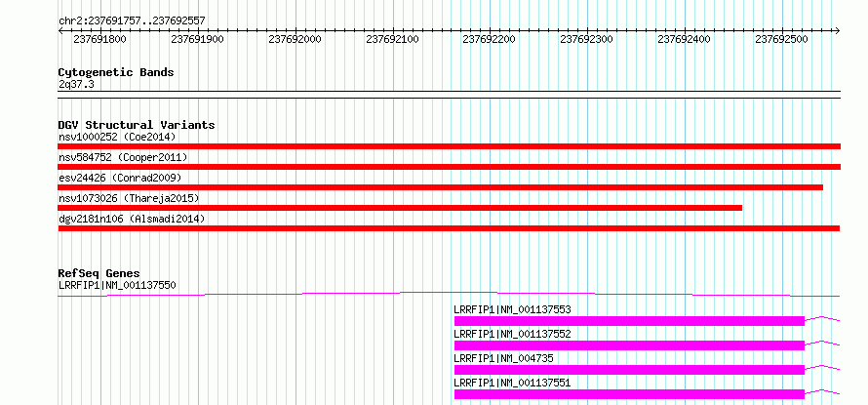Open gene label LRRFIP1|NM_001137553
The height and width of the screenshot is (405, 868).
pyautogui.click(x=512, y=309)
